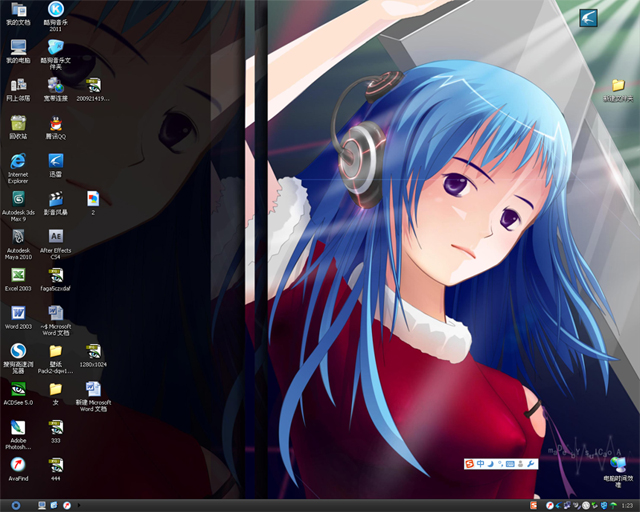Toggle Chinese/English input mode (中)
Viewport: 640px width, 512px height.
[480, 464]
